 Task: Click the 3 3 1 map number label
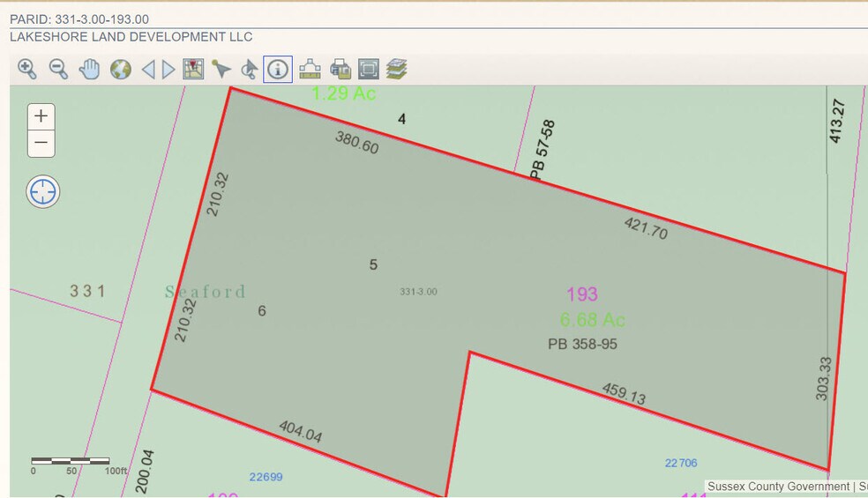(87, 291)
